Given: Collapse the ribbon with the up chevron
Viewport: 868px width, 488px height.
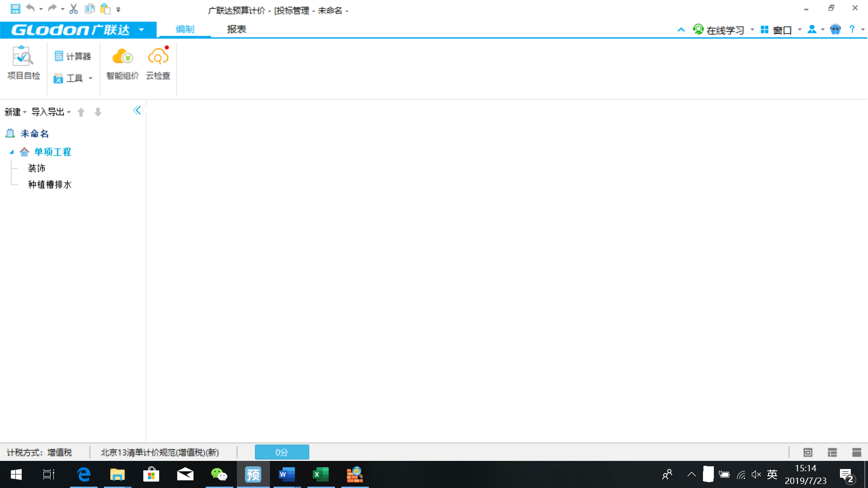Looking at the screenshot, I should click(x=681, y=30).
